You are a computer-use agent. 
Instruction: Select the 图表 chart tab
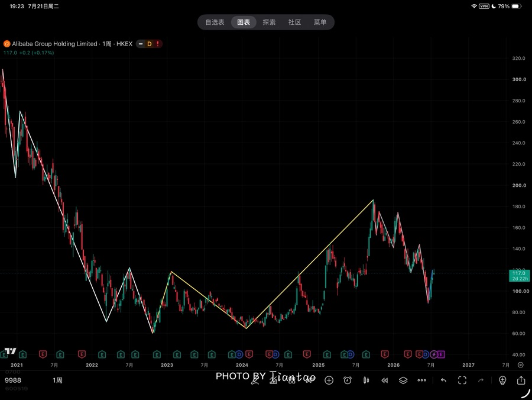tap(244, 22)
